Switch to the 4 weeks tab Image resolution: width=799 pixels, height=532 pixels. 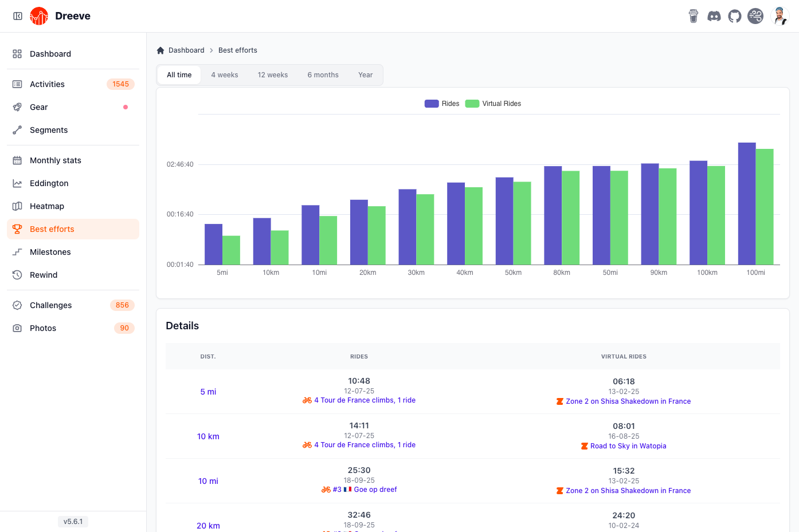pos(225,75)
